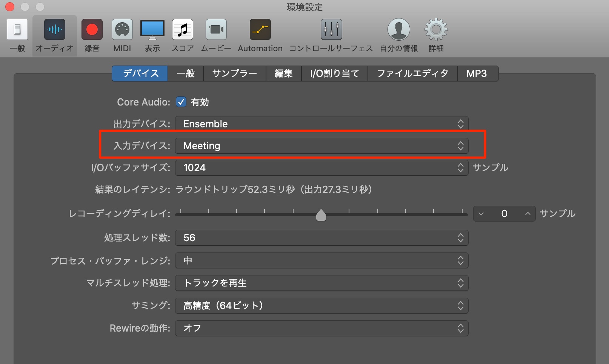The width and height of the screenshot is (609, 364).
Task: Open the 詳細 advanced preferences gear
Action: coord(436,36)
